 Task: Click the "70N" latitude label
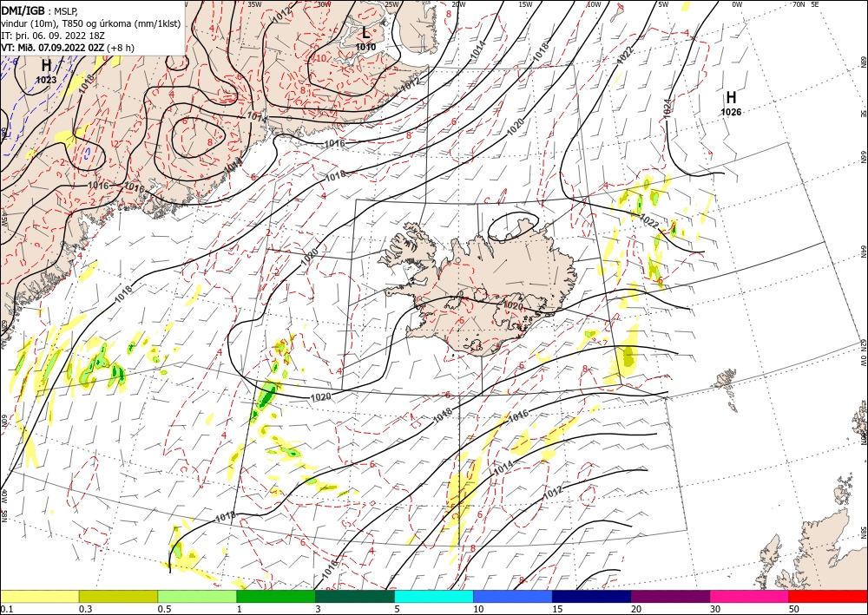(799, 4)
